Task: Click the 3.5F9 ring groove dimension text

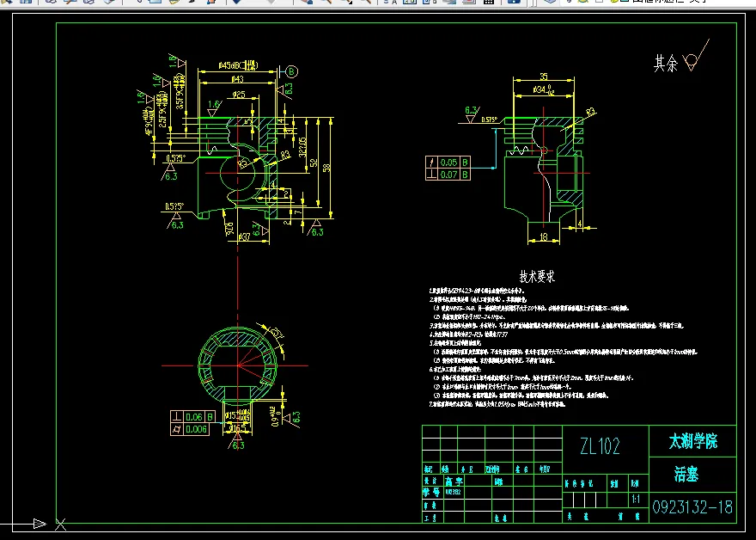Action: click(180, 91)
